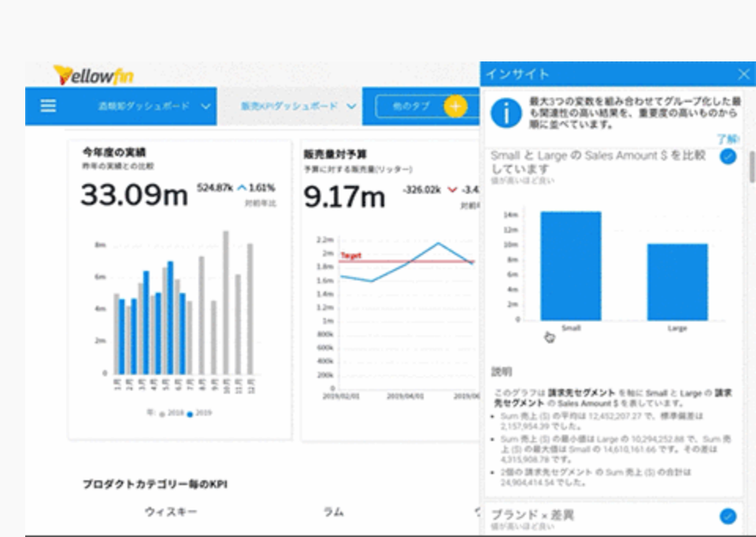Open the 他のタブ dropdown
Viewport: 756px width, 537px height.
[x=409, y=106]
